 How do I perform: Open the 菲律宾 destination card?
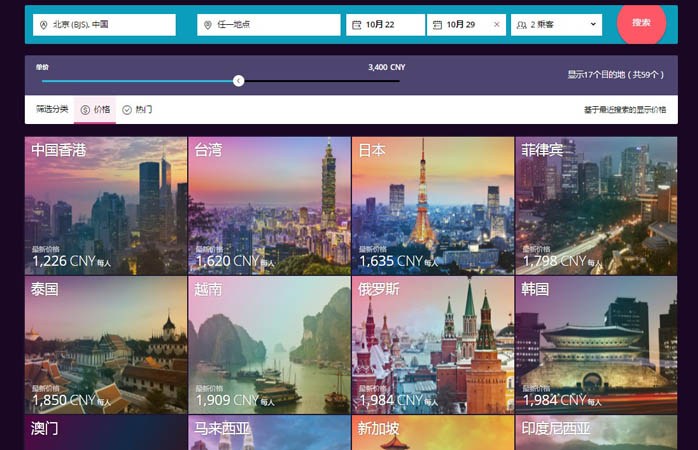pos(596,206)
